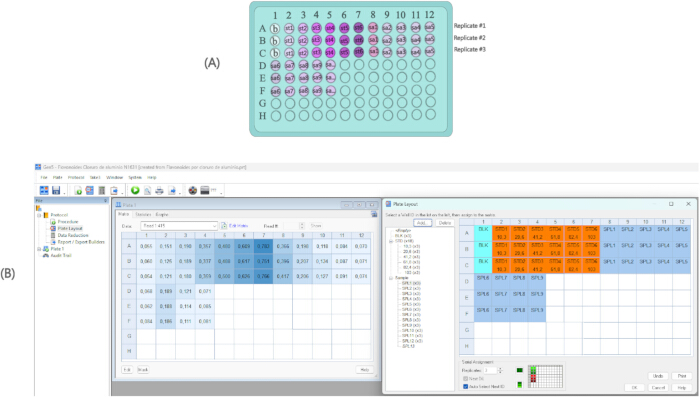Click the Procedure toolbar icon with green dot

tap(78, 191)
